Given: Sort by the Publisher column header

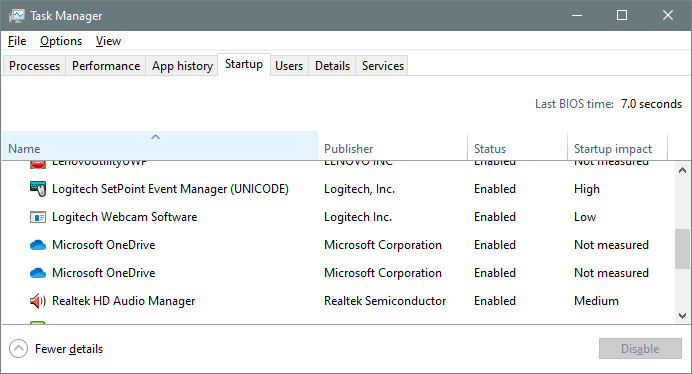Looking at the screenshot, I should click(x=392, y=146).
